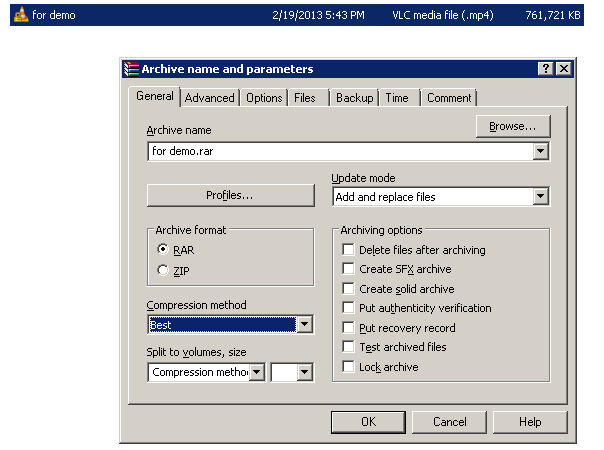Select the ZIP archive format option
This screenshot has width=604, height=450.
[163, 270]
